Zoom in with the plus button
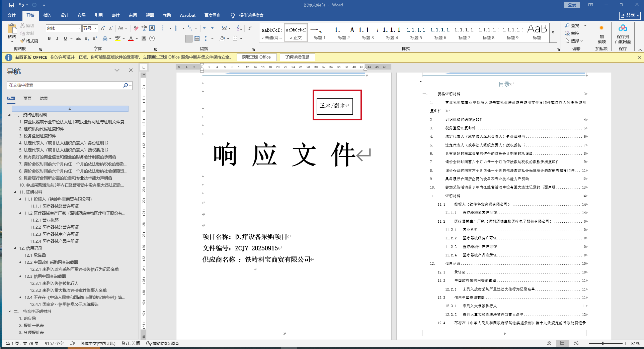Image resolution: width=644 pixels, height=349 pixels. (625, 343)
